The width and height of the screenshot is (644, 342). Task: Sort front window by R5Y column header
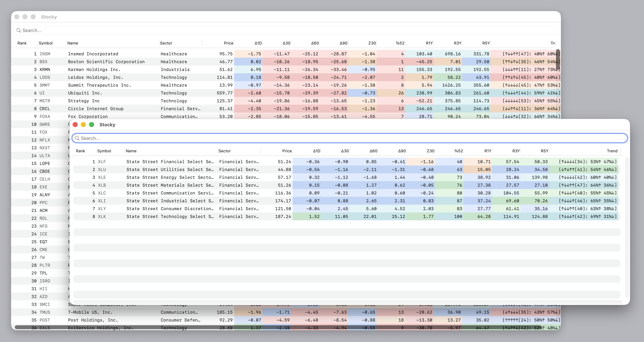pos(545,151)
